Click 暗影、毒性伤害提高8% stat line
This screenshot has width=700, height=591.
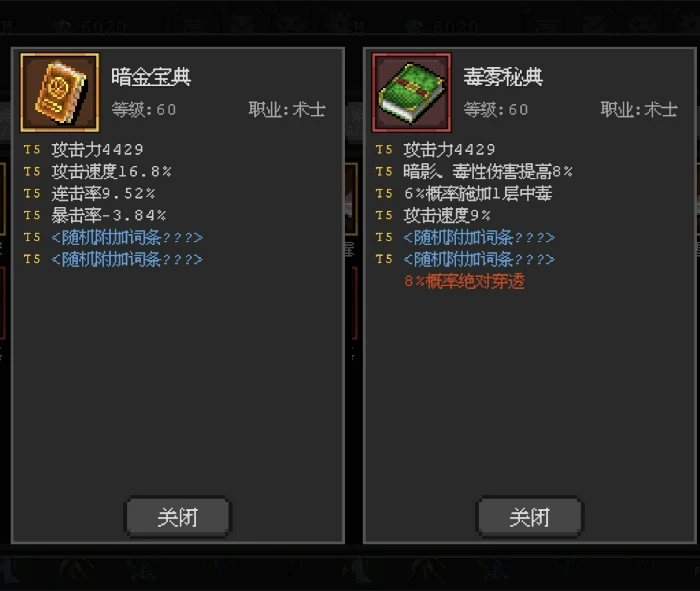(x=488, y=171)
